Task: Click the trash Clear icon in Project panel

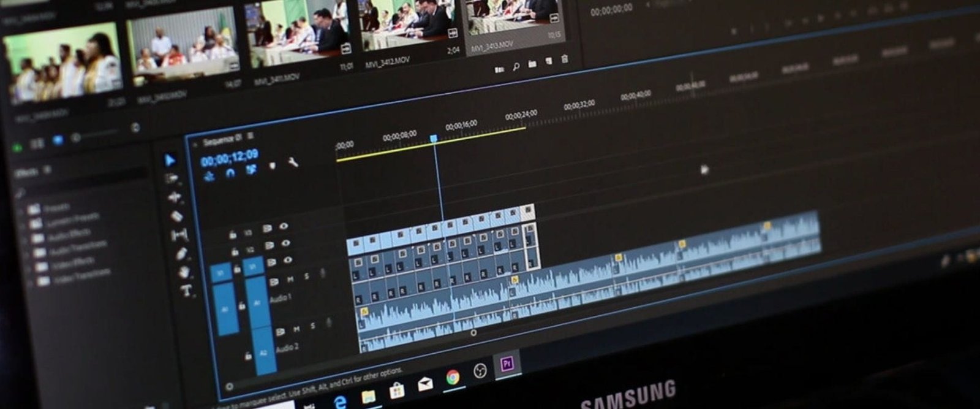Action: (564, 59)
